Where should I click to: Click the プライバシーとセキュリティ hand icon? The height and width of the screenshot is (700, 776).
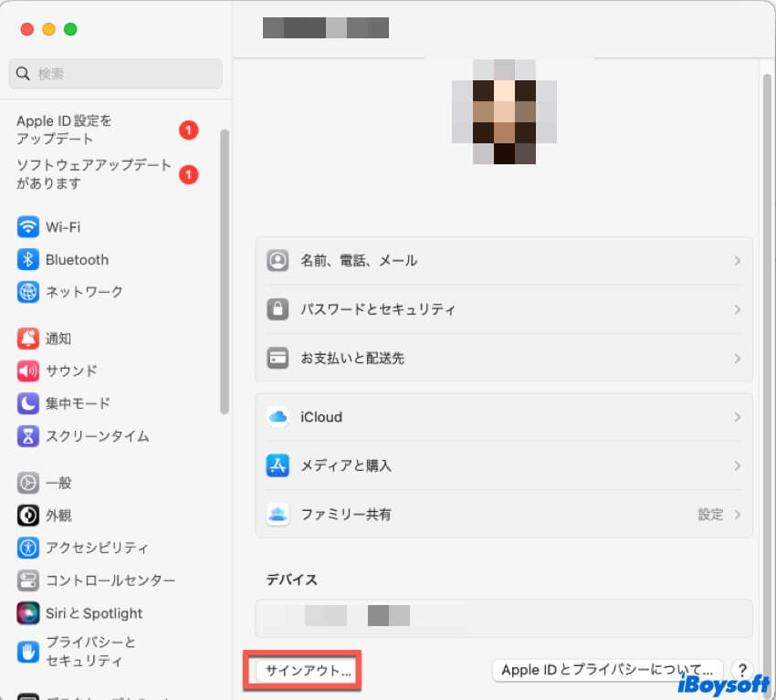[27, 652]
